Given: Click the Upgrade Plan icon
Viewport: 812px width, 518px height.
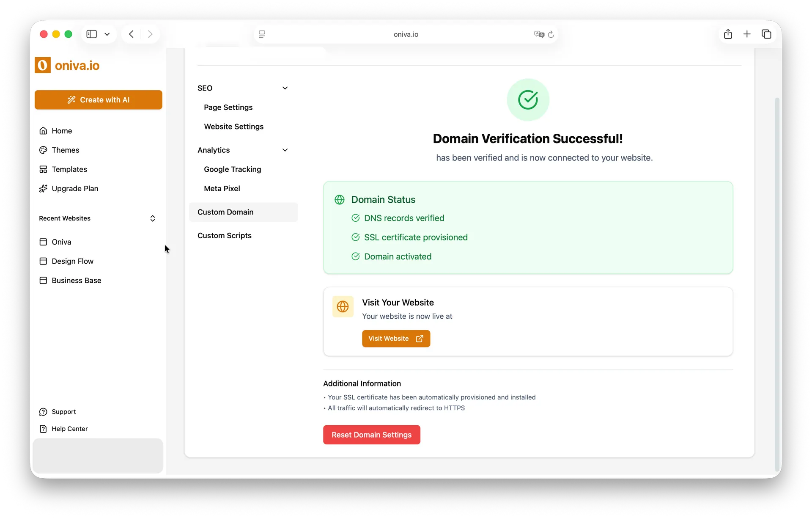Looking at the screenshot, I should pyautogui.click(x=44, y=188).
